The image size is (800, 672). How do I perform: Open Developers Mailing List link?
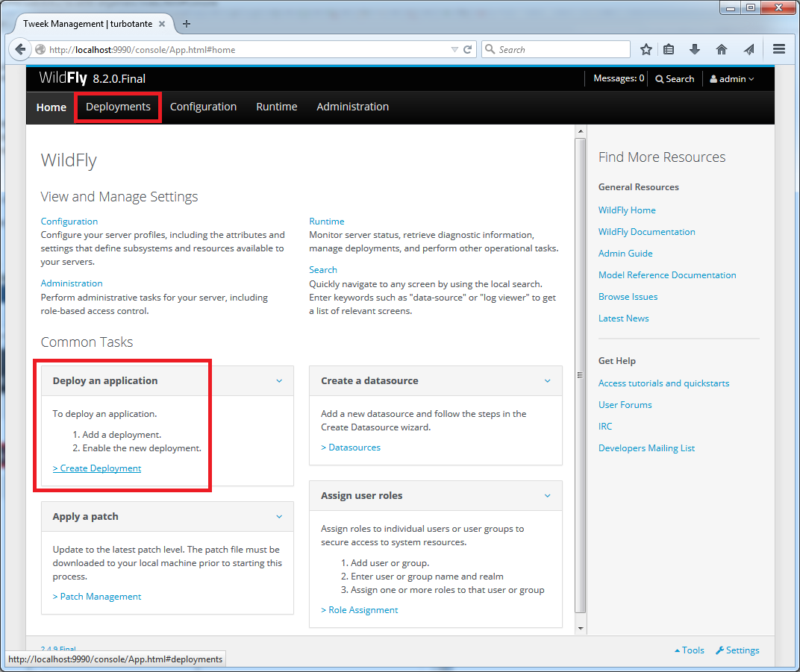click(646, 448)
